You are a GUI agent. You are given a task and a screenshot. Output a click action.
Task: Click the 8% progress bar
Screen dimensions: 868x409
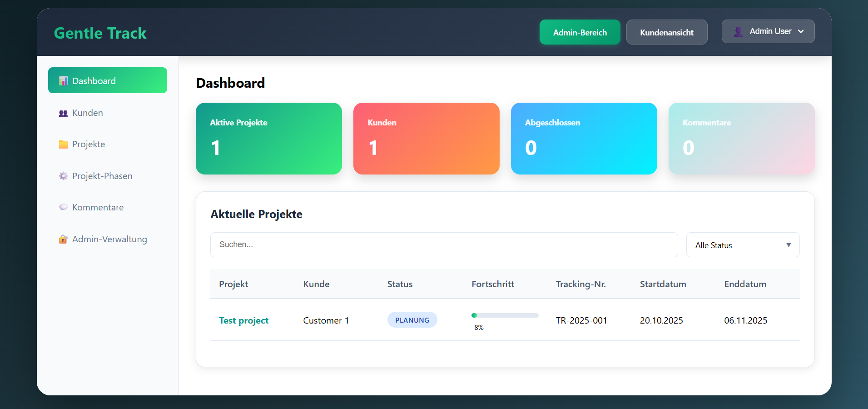tap(505, 315)
